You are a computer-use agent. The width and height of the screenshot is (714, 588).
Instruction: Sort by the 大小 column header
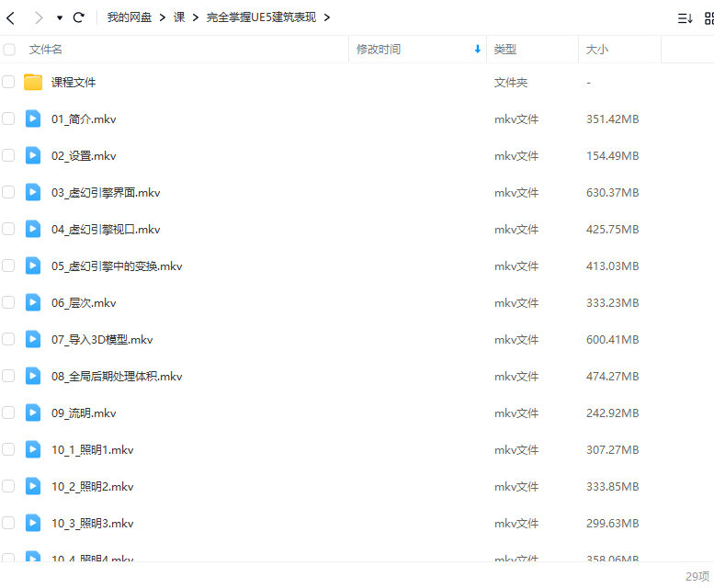click(597, 50)
